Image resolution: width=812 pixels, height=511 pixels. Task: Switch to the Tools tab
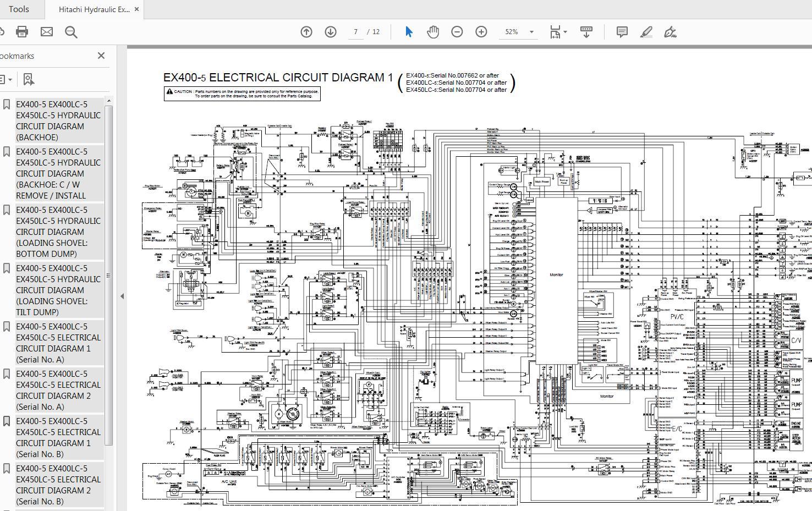click(x=19, y=9)
